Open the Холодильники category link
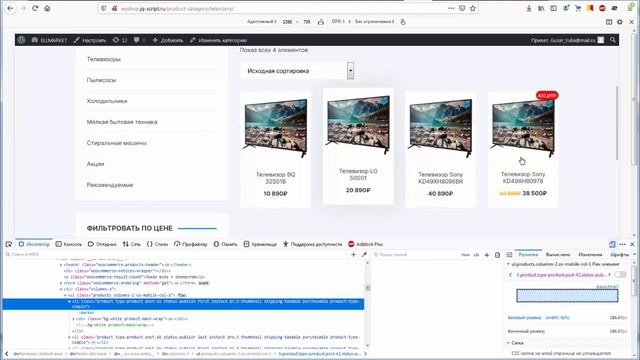 107,101
